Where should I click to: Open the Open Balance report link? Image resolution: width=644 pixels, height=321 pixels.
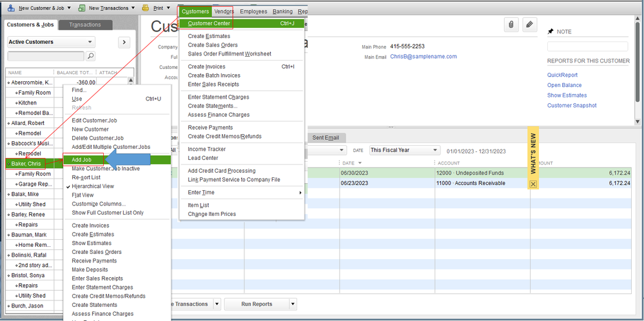tap(564, 85)
